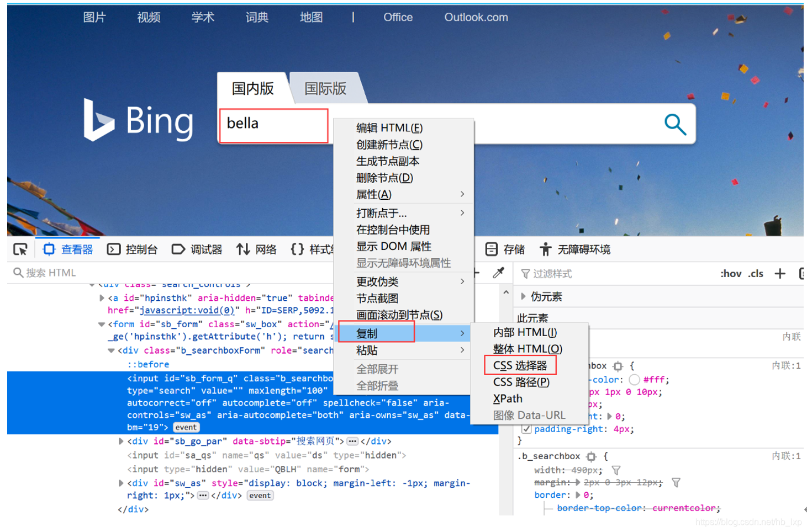The image size is (807, 532).
Task: Expand the a hpinsthk node
Action: 102,298
